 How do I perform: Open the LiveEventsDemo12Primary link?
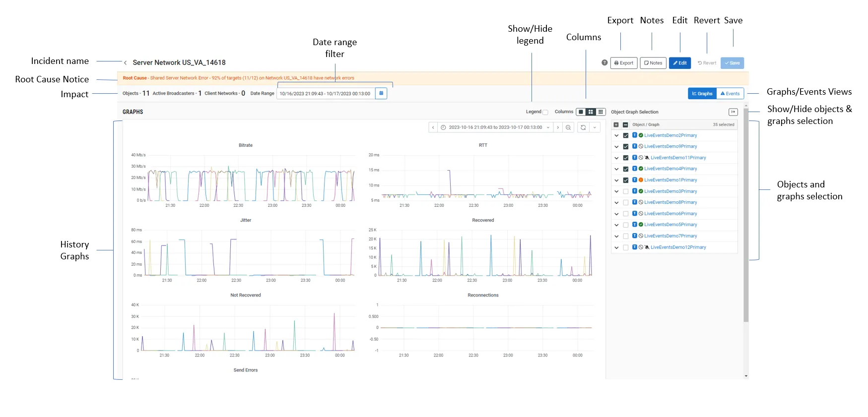coord(678,247)
